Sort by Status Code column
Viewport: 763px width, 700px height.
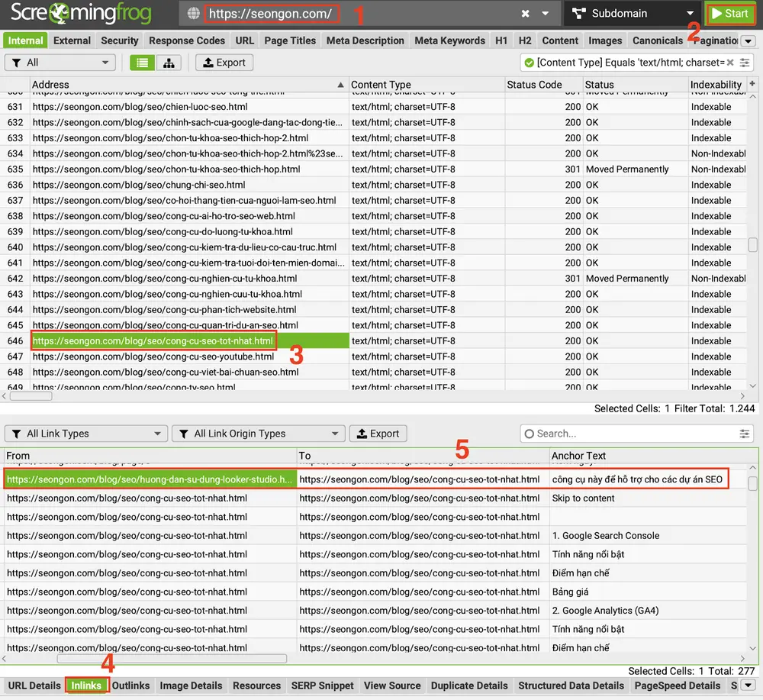point(543,84)
